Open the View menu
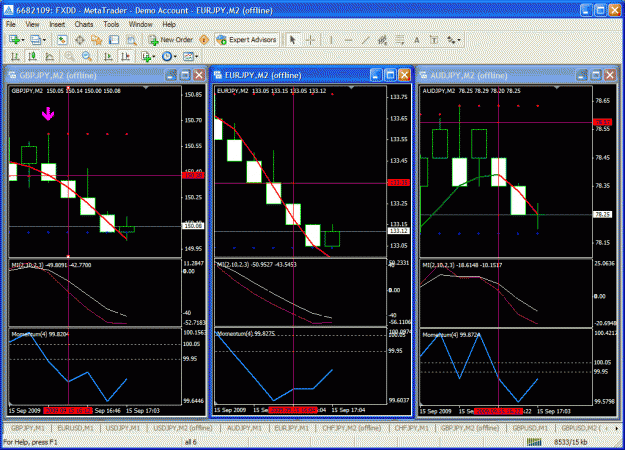This screenshot has width=625, height=450. coord(32,24)
